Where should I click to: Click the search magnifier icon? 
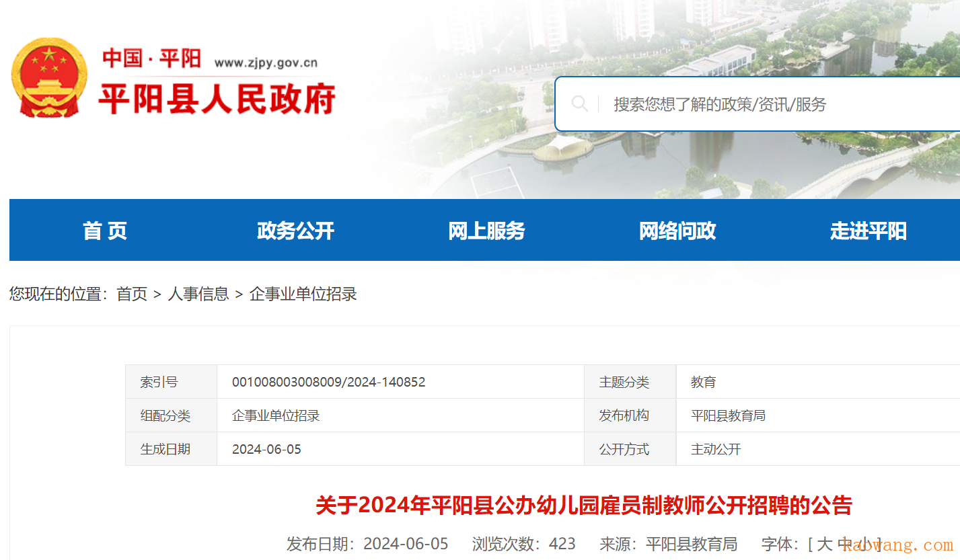(579, 104)
